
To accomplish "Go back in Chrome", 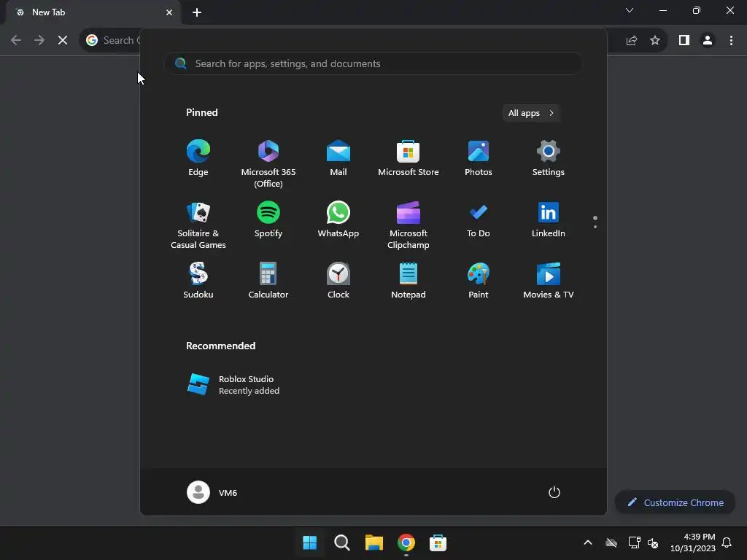I will point(16,41).
